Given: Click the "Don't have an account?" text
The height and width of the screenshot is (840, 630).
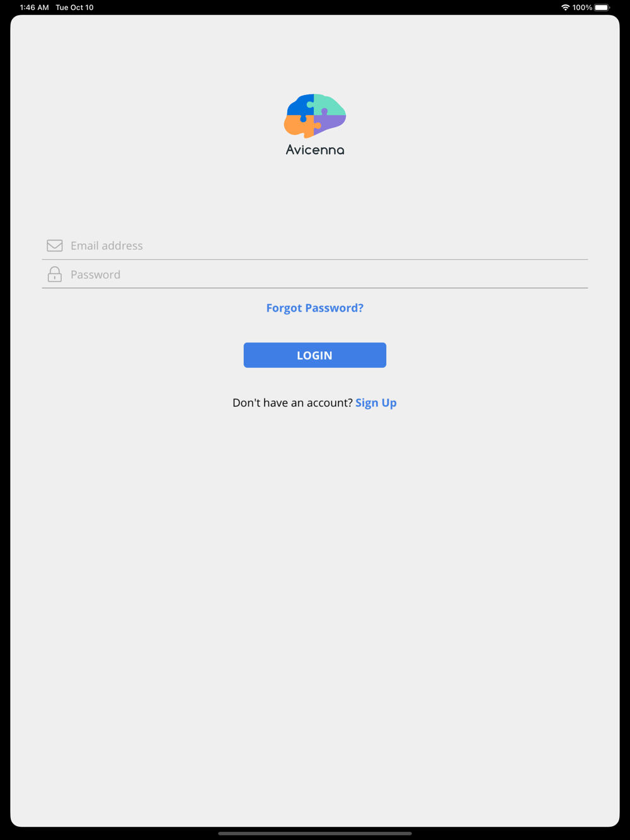Looking at the screenshot, I should click(x=292, y=403).
